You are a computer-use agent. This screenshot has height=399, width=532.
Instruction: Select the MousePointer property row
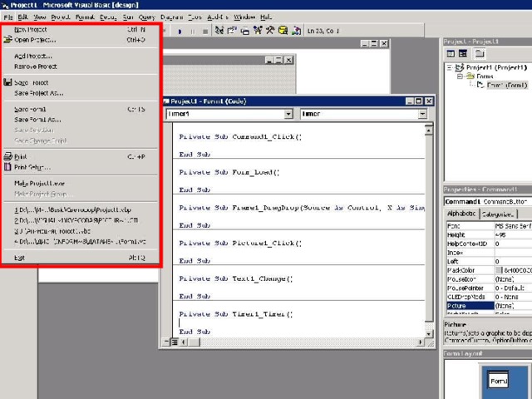[x=489, y=288]
